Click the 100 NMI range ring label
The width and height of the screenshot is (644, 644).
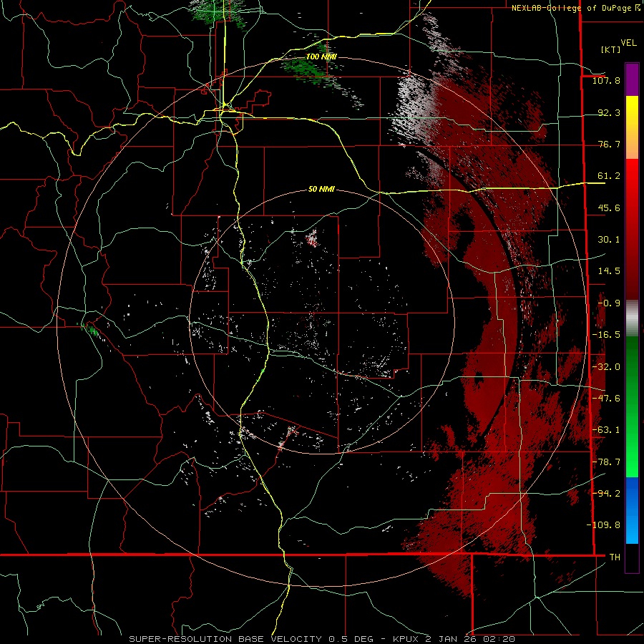(x=321, y=57)
